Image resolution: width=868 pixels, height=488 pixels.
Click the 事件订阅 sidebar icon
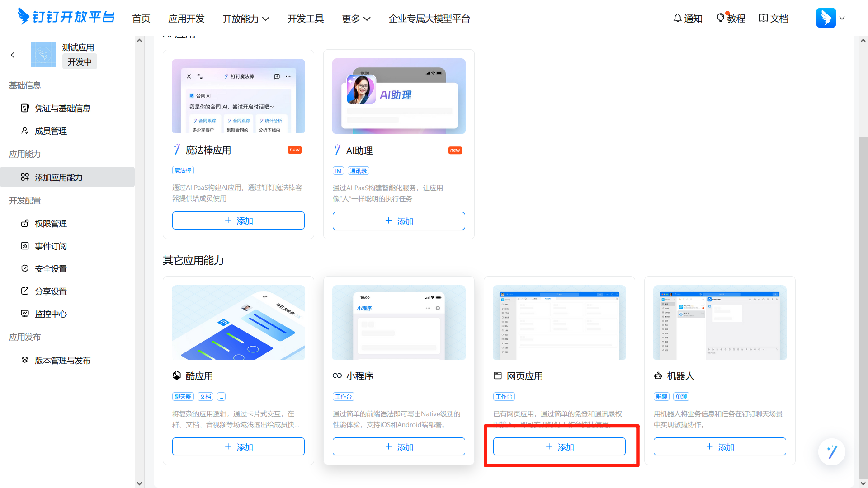coord(25,246)
